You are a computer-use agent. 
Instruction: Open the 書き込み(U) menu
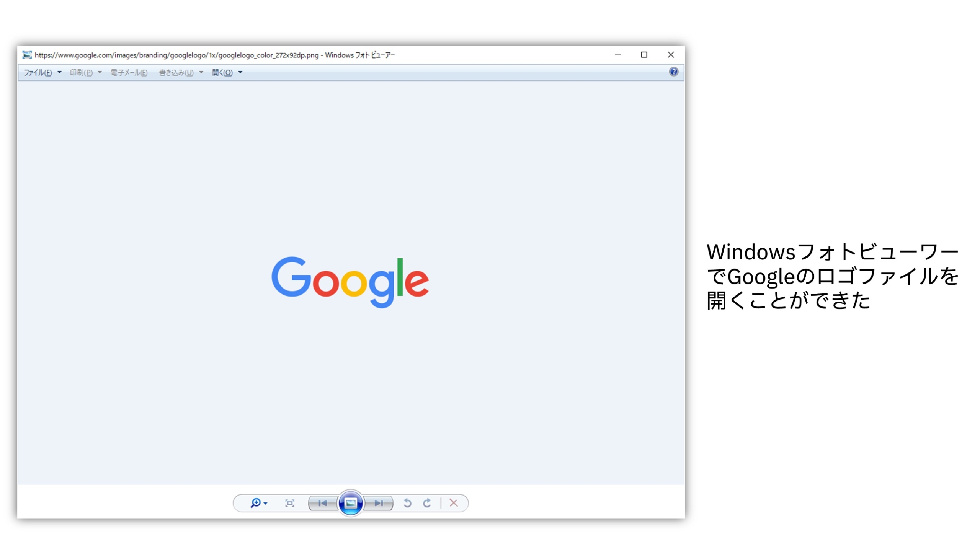[x=176, y=72]
